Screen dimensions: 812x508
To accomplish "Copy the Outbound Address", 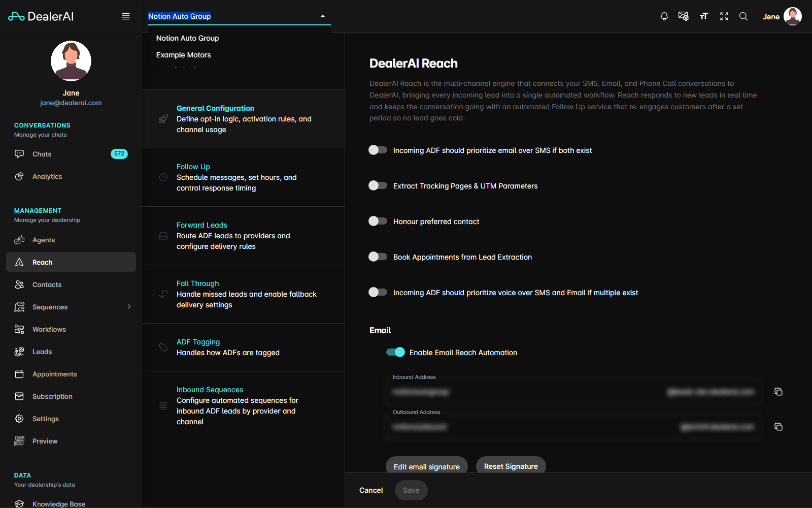I will pos(779,427).
